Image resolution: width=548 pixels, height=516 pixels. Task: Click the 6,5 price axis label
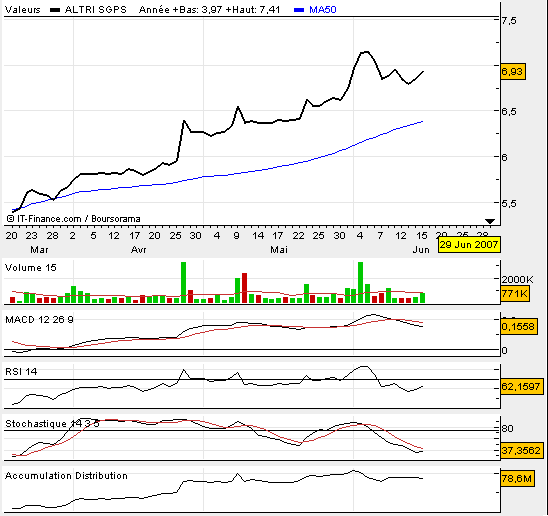509,112
